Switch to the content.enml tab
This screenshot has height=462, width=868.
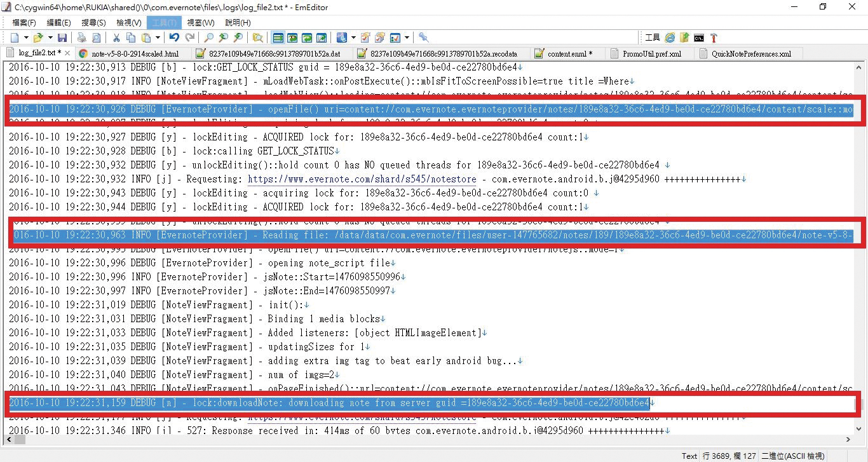tap(569, 54)
